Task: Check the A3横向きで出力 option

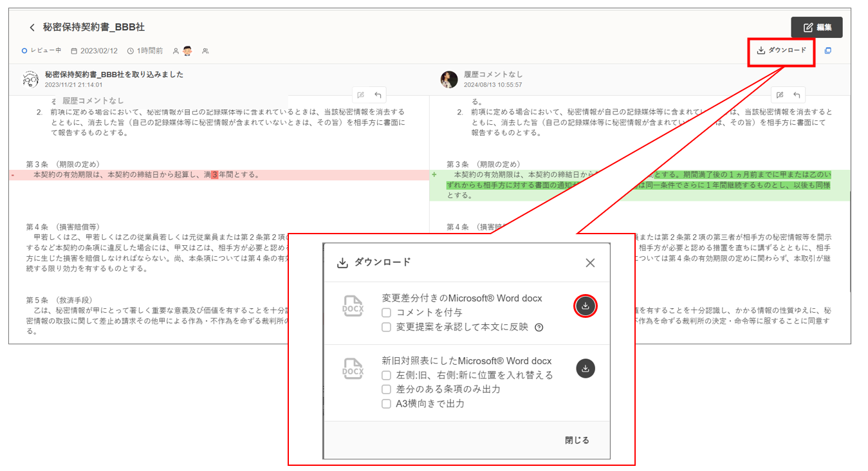Action: pyautogui.click(x=386, y=404)
